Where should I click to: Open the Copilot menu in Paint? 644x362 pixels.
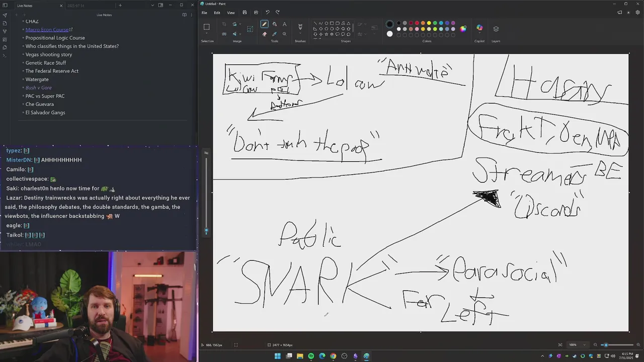pyautogui.click(x=479, y=28)
